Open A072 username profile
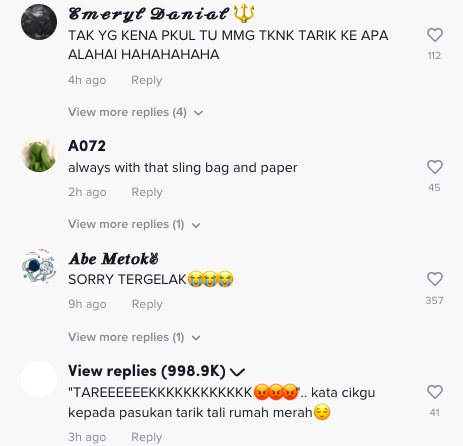Viewport: 463px width, 446px height. click(x=87, y=146)
